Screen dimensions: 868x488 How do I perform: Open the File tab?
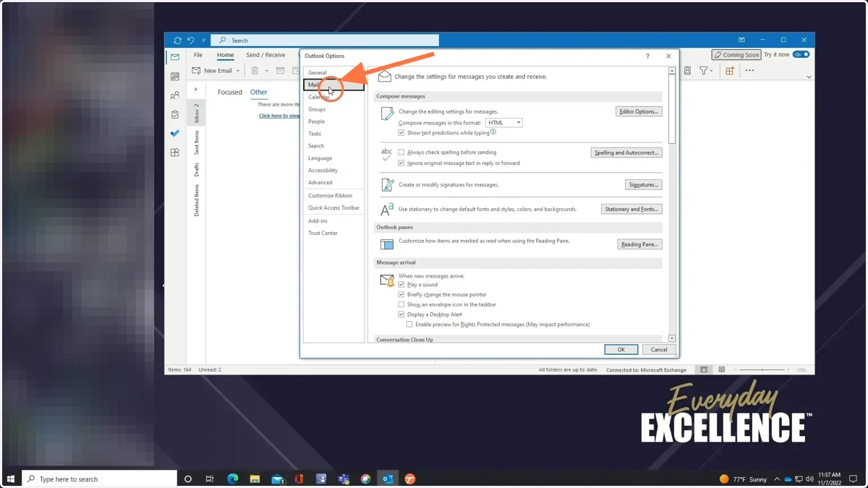click(197, 55)
